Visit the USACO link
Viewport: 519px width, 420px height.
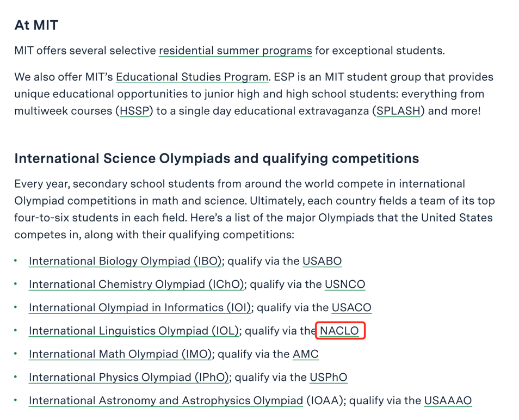point(351,308)
